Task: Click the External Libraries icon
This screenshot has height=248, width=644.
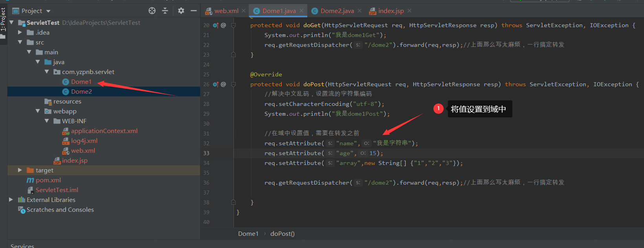Action: [x=22, y=200]
